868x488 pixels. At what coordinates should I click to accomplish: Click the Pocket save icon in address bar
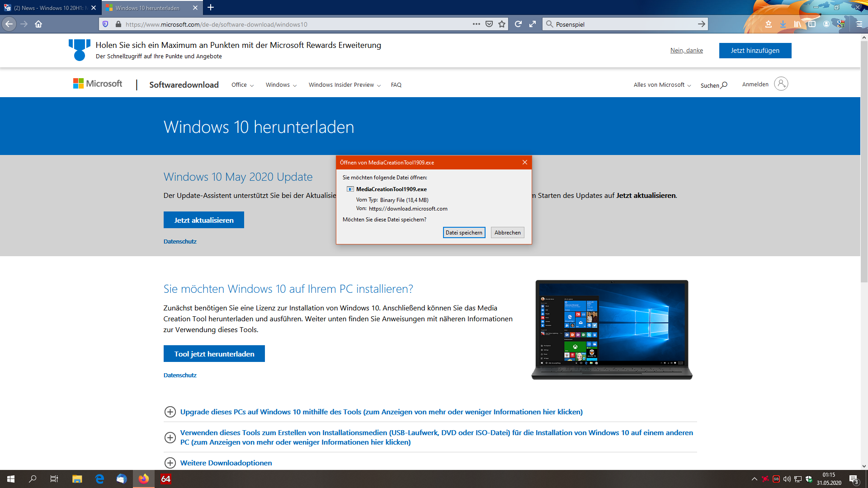[x=489, y=24]
